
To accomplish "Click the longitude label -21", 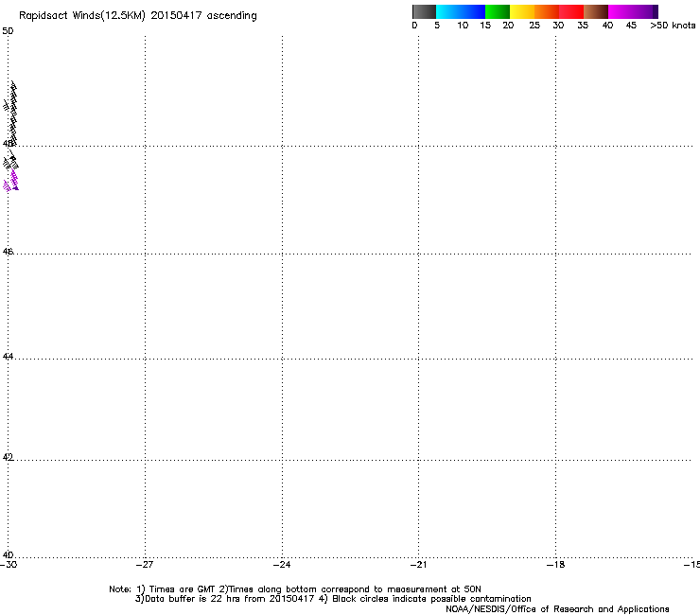I will (419, 565).
